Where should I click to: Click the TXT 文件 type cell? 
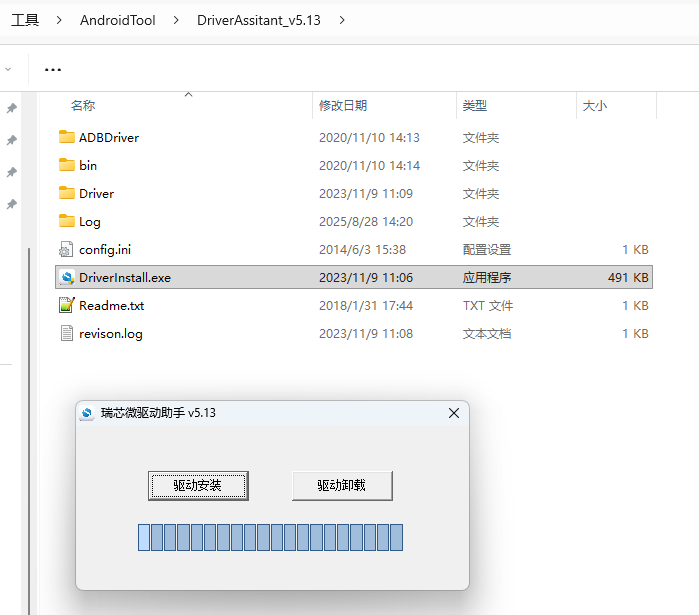(488, 306)
